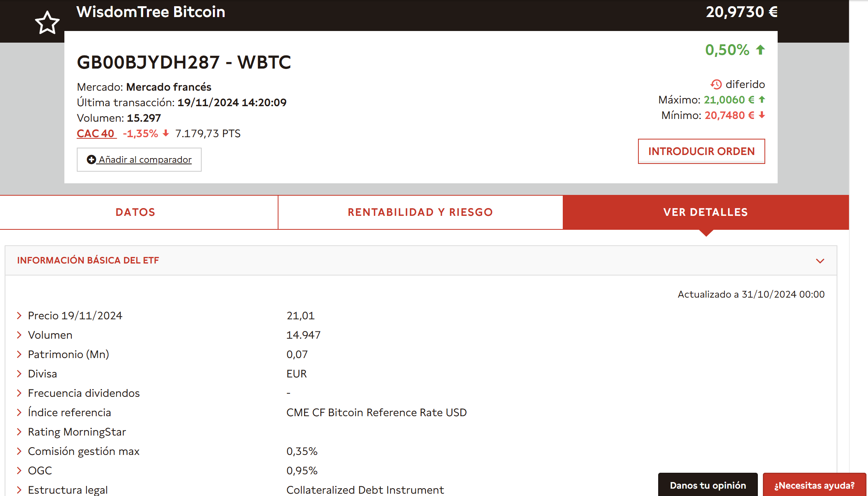Expand the Comisión gestión max row chevron
868x496 pixels.
pos(19,451)
